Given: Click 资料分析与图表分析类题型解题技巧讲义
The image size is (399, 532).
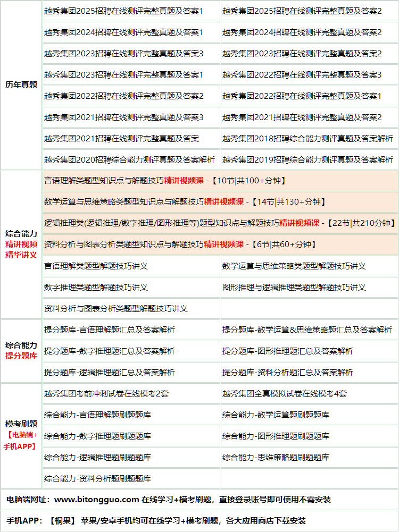Looking at the screenshot, I should (116, 308).
